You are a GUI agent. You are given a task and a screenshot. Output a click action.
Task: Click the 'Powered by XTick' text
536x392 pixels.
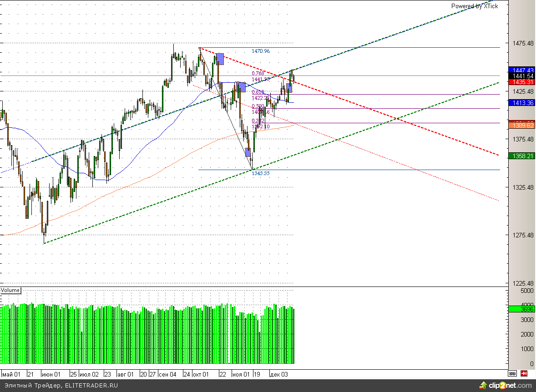pos(475,6)
